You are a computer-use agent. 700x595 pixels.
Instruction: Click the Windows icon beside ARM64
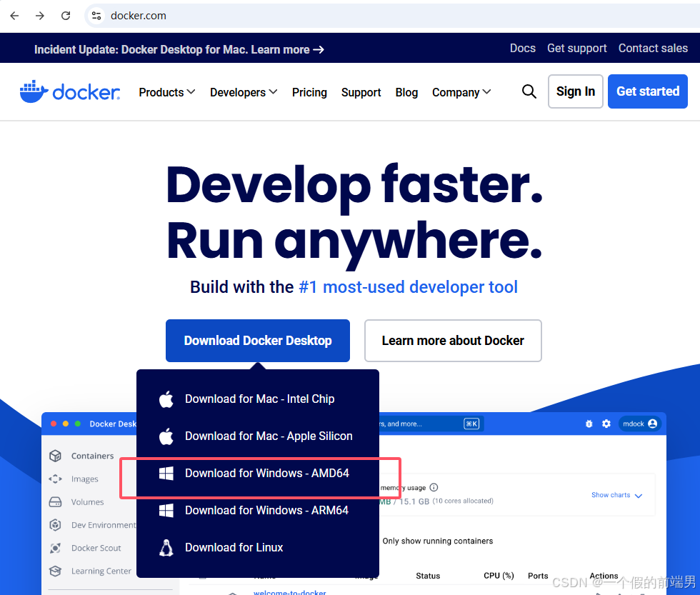pyautogui.click(x=166, y=511)
